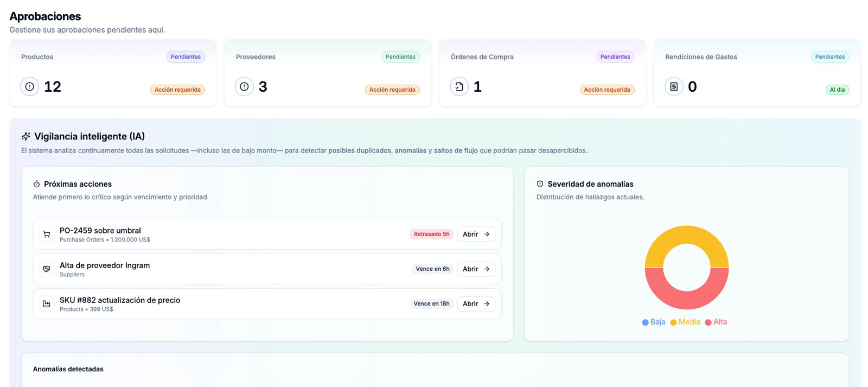The image size is (868, 387).
Task: Toggle the Media legend entry
Action: pyautogui.click(x=685, y=322)
